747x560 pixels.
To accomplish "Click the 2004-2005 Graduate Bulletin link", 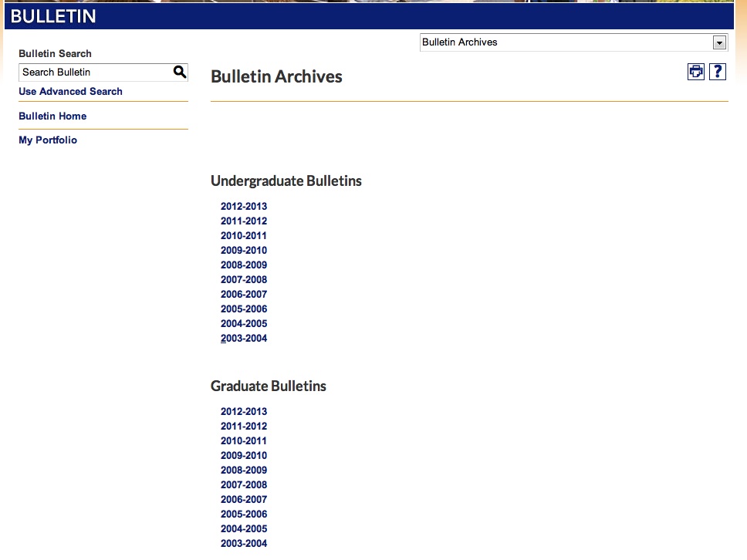I will (x=244, y=528).
